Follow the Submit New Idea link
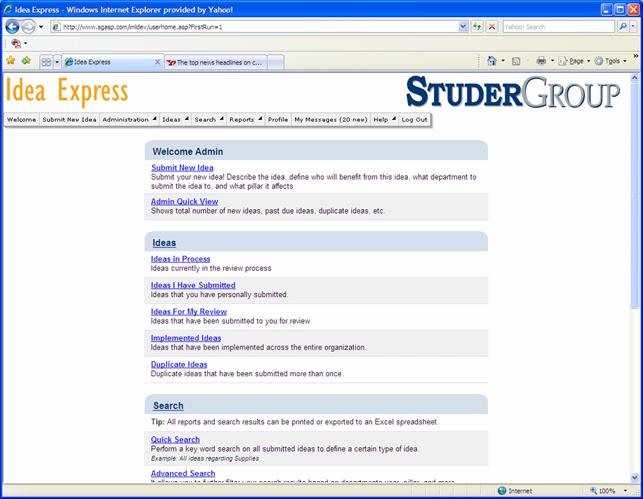The height and width of the screenshot is (499, 643). pyautogui.click(x=182, y=168)
